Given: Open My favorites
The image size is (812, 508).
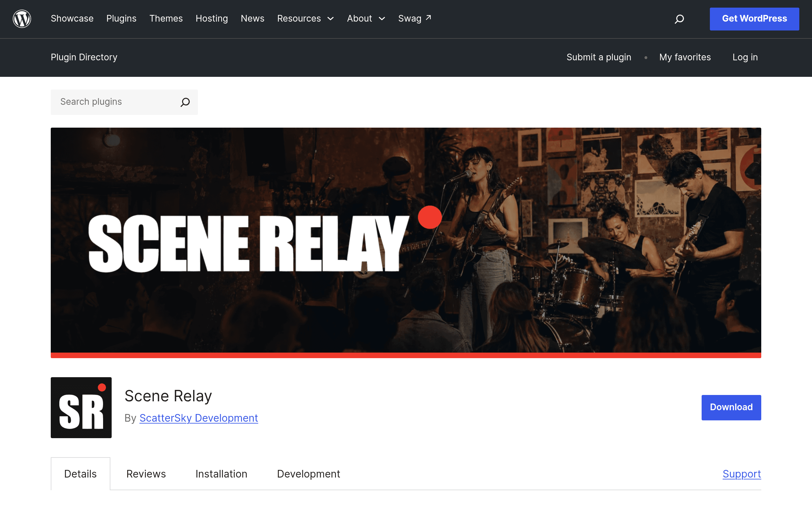Looking at the screenshot, I should [685, 57].
